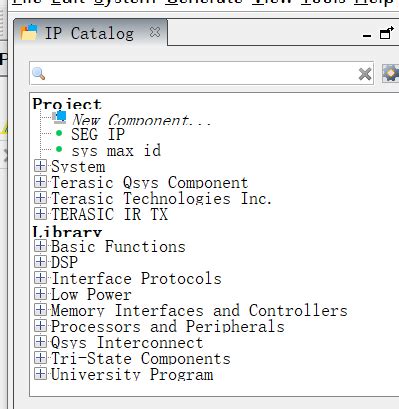399x409 pixels.
Task: Click the New Component icon
Action: [x=59, y=117]
